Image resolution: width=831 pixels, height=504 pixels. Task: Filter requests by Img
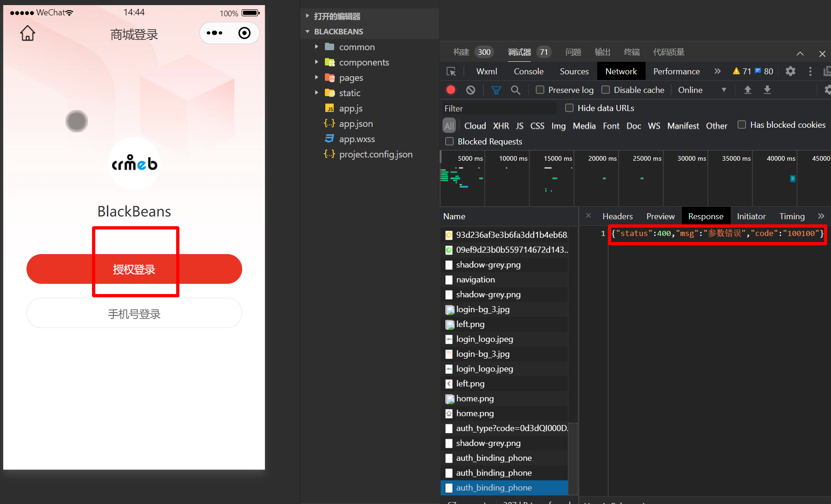[558, 125]
